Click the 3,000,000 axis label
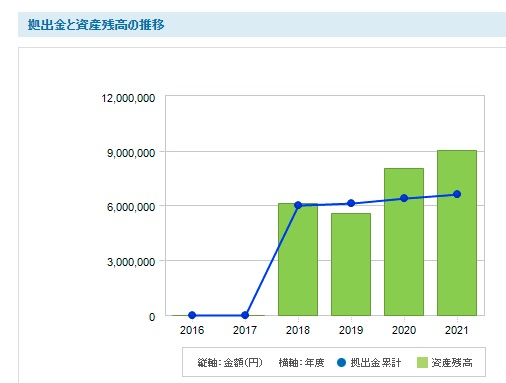The height and width of the screenshot is (383, 506). (131, 262)
